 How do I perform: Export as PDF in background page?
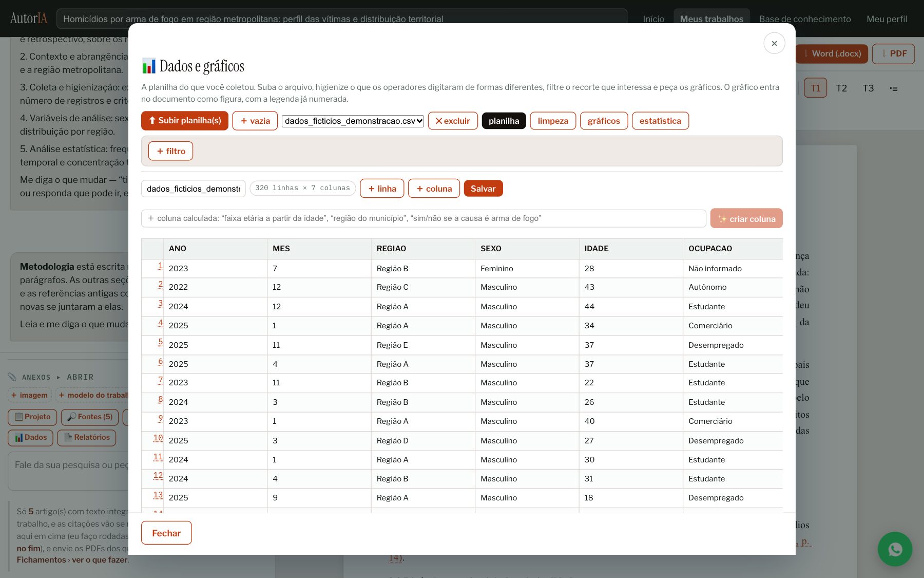(893, 53)
